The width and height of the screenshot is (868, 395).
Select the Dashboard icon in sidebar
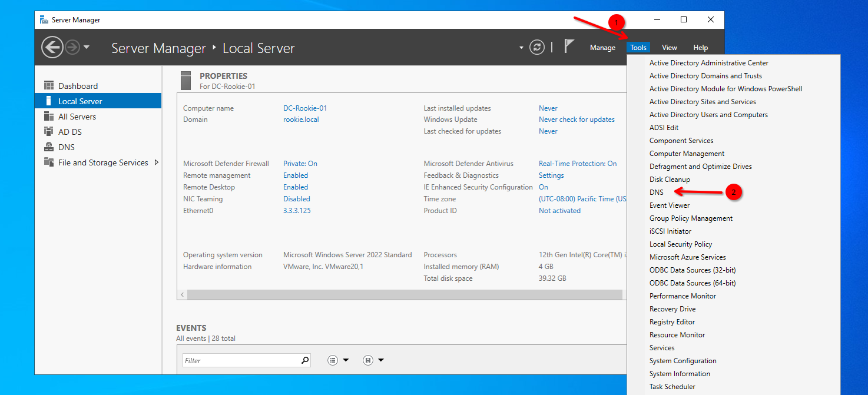click(49, 86)
